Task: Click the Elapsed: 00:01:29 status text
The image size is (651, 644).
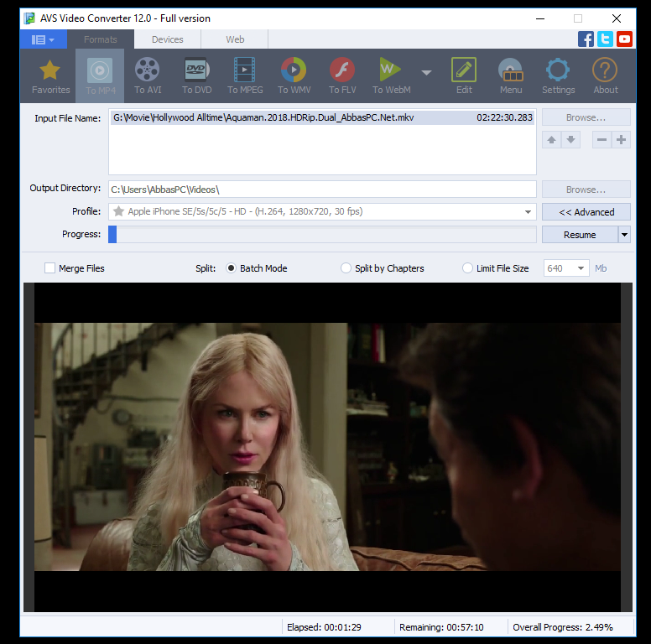Action: 324,627
